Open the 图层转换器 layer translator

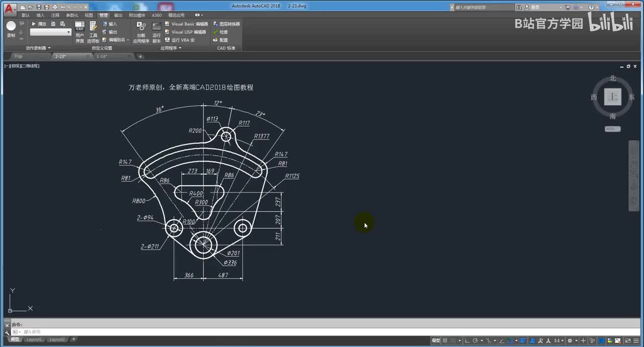coord(226,24)
